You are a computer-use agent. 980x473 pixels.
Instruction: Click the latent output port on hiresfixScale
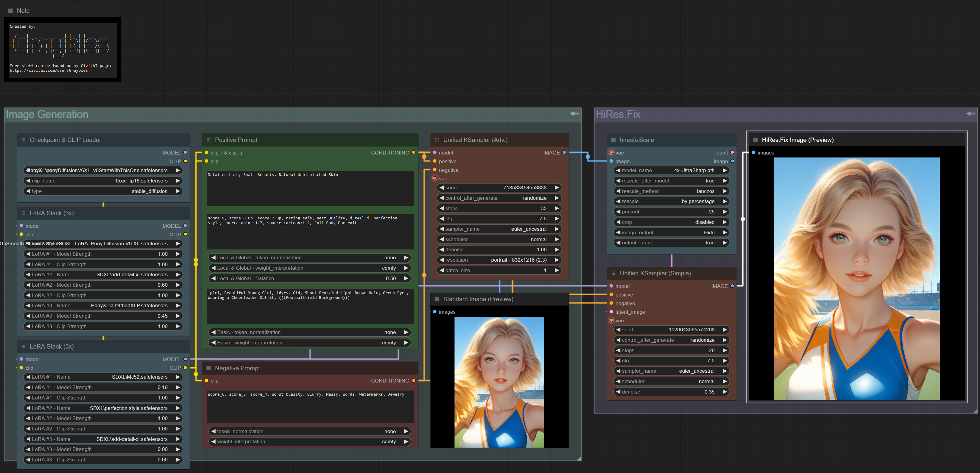(732, 152)
